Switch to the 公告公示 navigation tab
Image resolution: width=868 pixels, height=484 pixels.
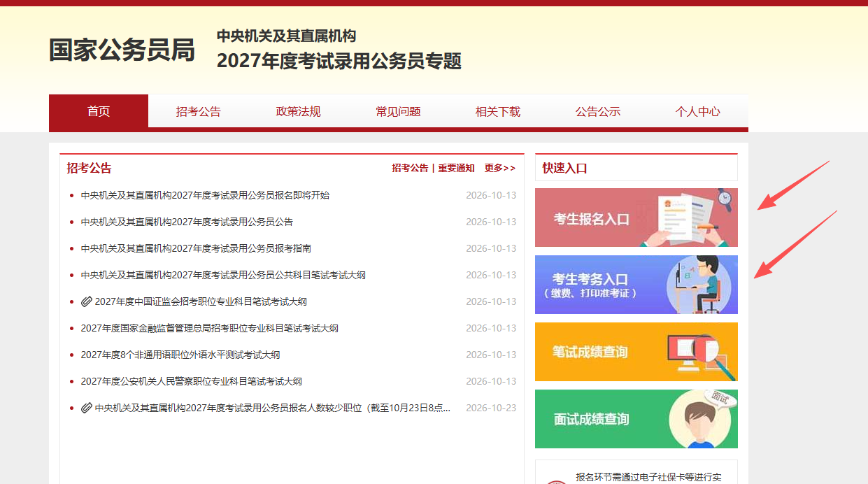tap(598, 111)
